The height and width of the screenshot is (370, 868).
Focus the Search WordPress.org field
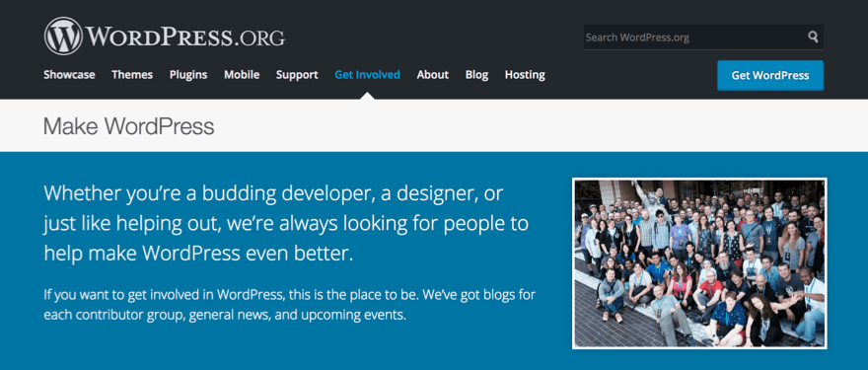click(x=703, y=37)
